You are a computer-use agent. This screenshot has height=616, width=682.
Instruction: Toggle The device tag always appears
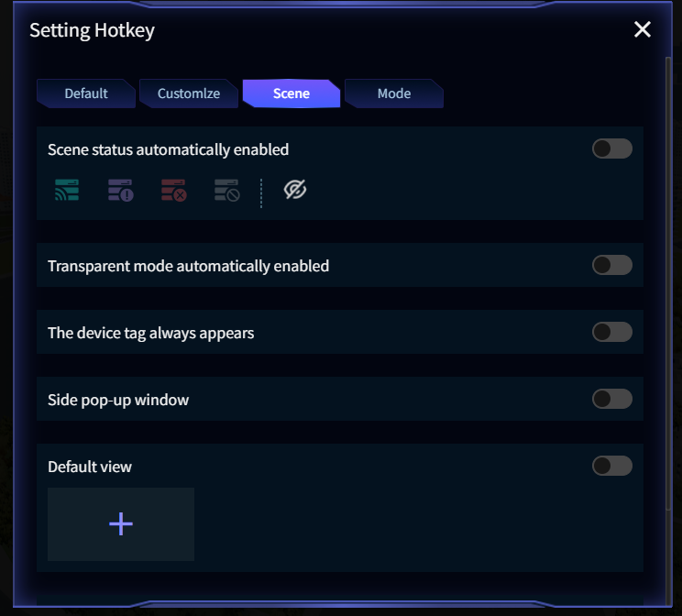click(x=611, y=332)
